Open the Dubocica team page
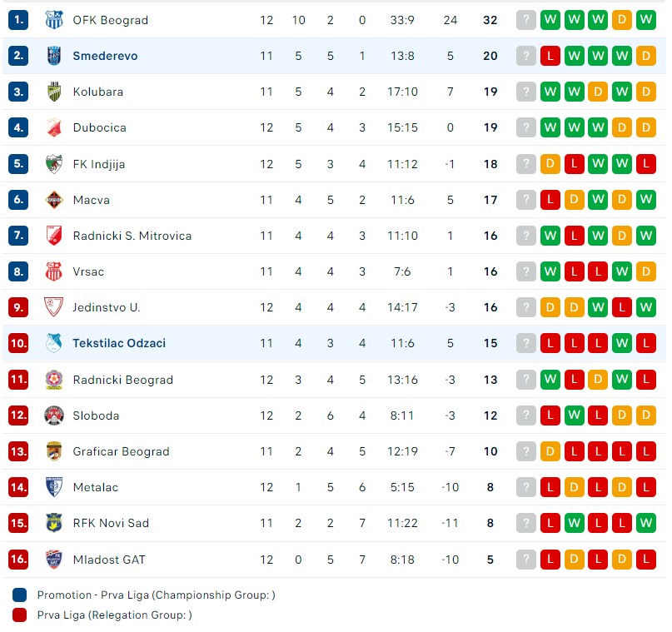Viewport: 672px width, 632px height. click(99, 127)
